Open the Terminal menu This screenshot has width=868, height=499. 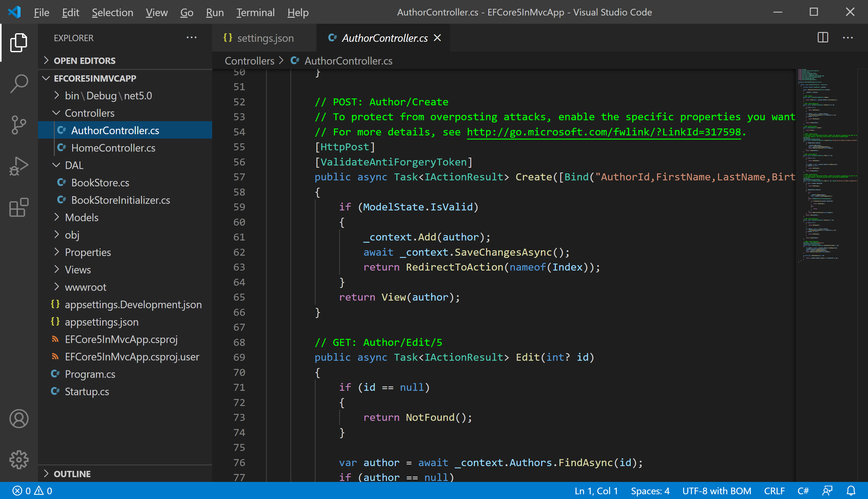255,13
